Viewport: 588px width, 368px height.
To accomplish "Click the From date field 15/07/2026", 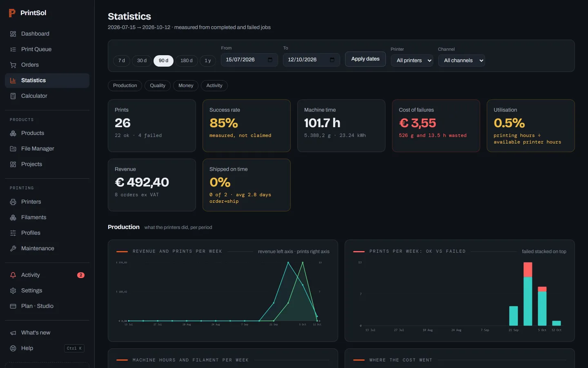I will (x=249, y=60).
